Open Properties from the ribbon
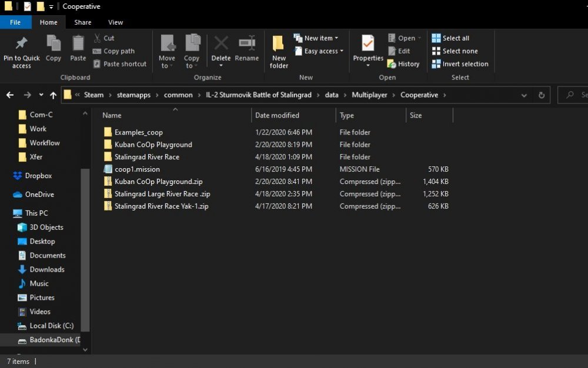588x368 pixels. pyautogui.click(x=368, y=44)
